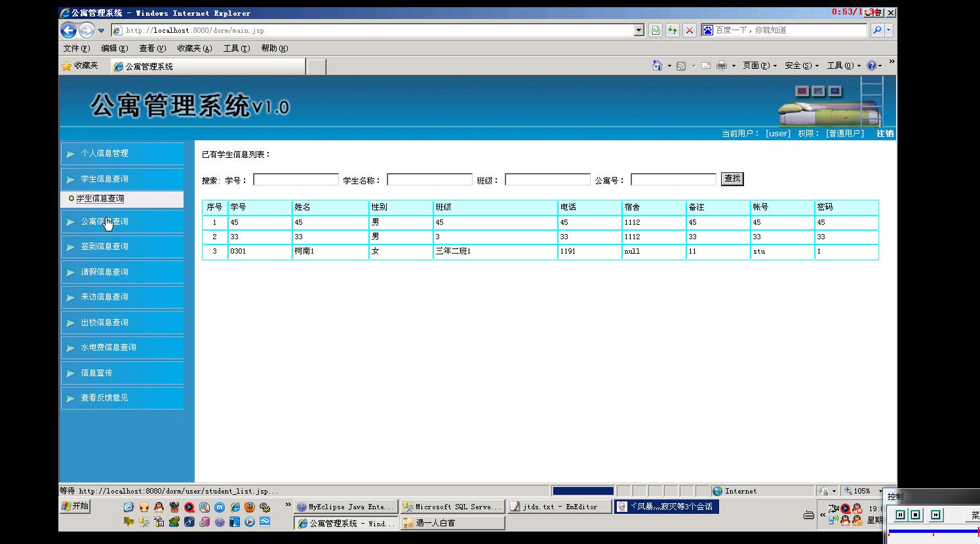Open 出校信息查询 sidebar menu

click(122, 322)
